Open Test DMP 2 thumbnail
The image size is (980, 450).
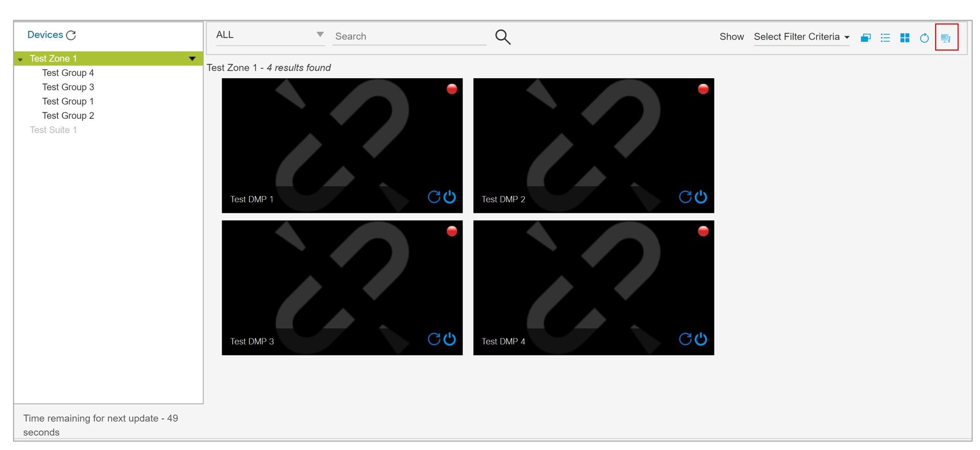click(x=594, y=145)
